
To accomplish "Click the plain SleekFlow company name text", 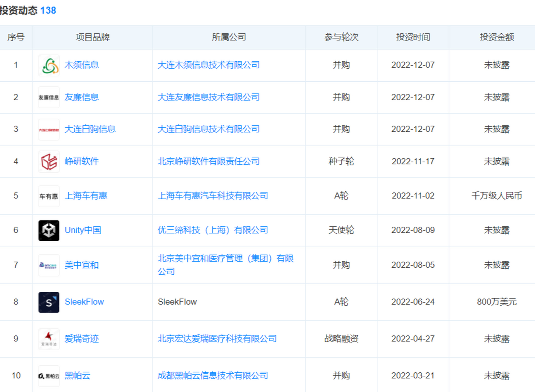I will 177,302.
